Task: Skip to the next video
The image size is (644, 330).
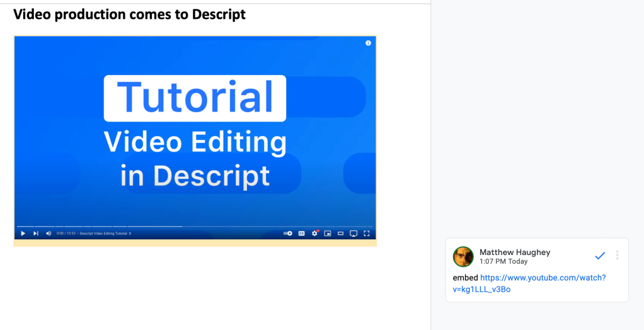Action: coord(36,233)
